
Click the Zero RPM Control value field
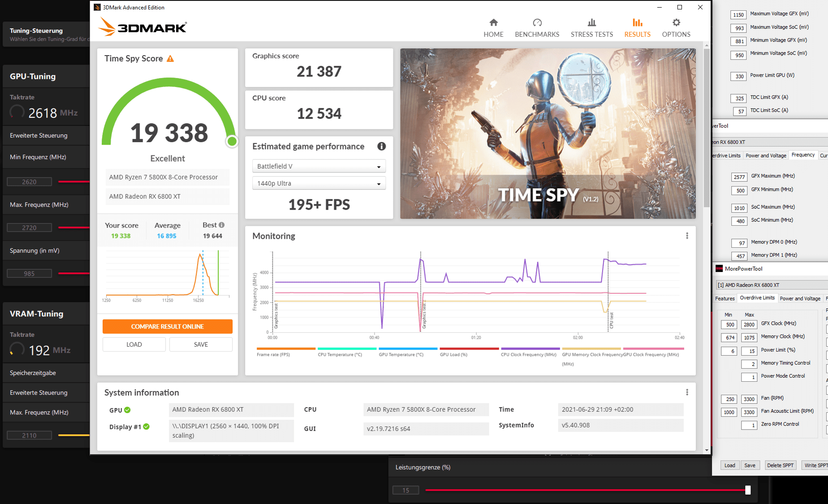tap(749, 425)
